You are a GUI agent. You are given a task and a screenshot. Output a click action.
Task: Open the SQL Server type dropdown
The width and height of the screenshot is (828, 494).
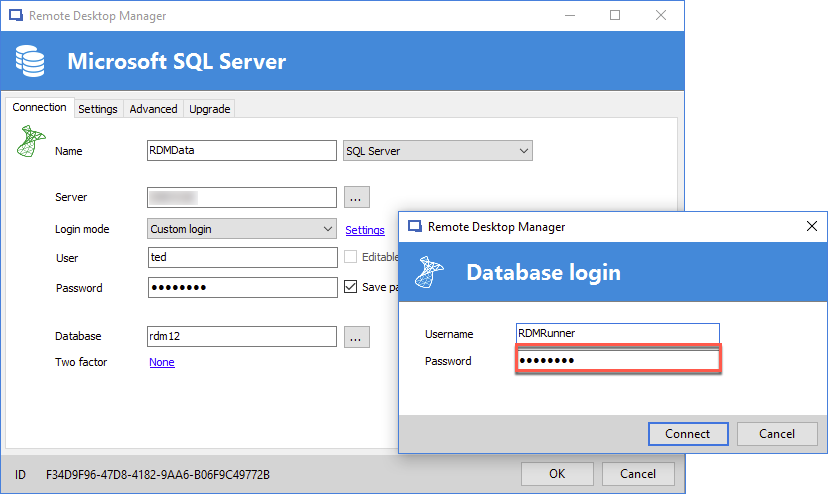pos(437,151)
